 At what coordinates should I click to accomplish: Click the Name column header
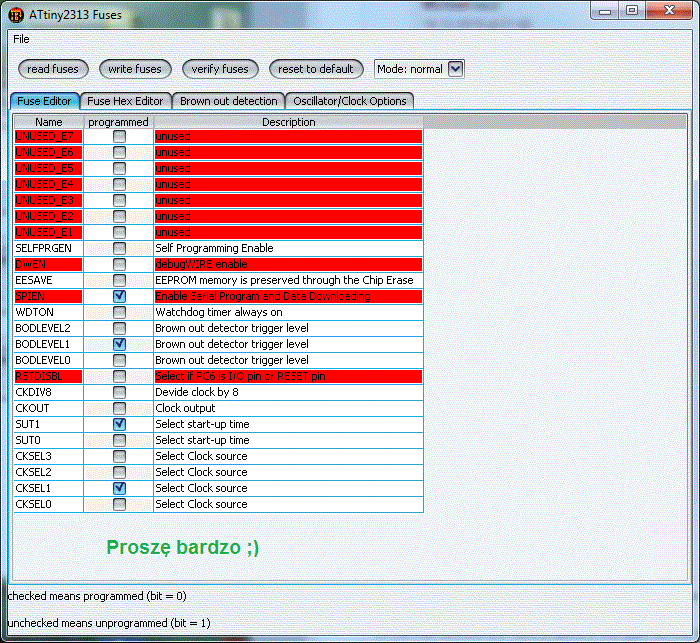49,122
